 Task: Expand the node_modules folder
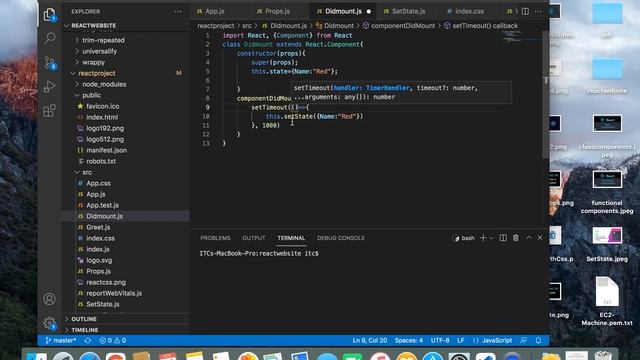(104, 84)
